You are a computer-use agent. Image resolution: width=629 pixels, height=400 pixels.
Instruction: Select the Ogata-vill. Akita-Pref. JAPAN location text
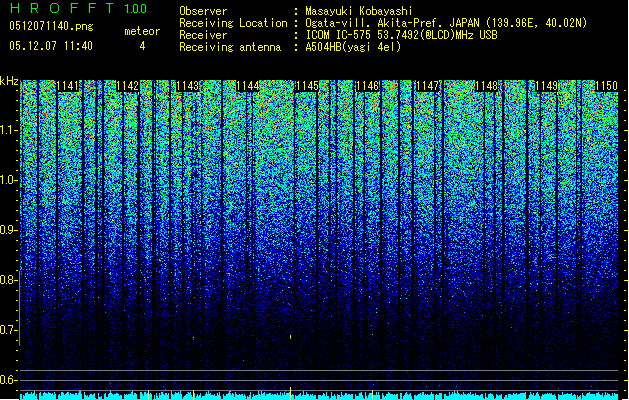(446, 23)
